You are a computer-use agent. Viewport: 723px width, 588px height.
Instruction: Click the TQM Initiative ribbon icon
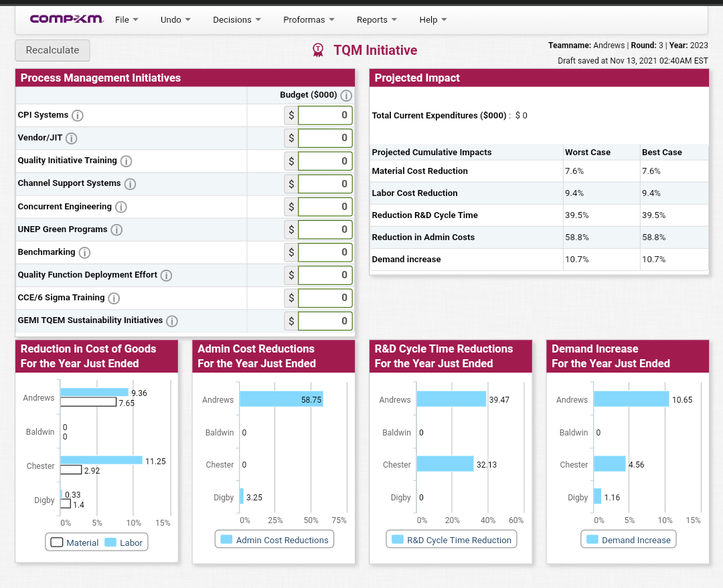click(x=318, y=50)
